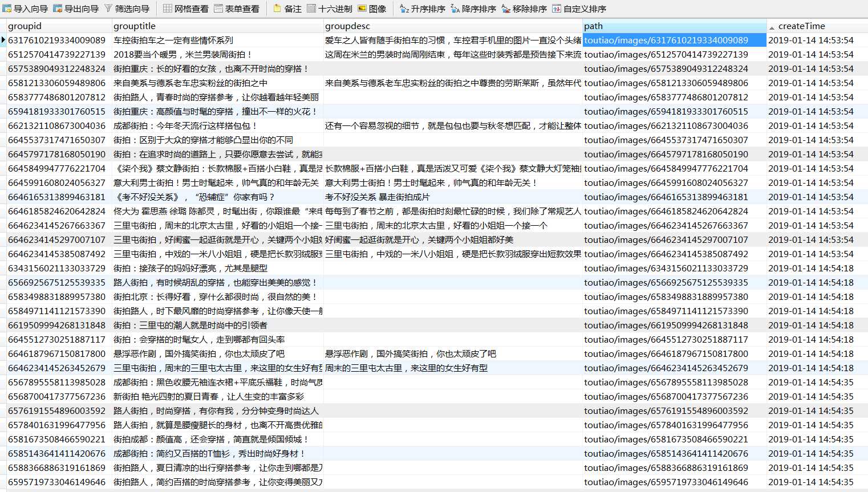Click the current-row arrow marker of first row
This screenshot has height=492, width=868.
tap(3, 40)
